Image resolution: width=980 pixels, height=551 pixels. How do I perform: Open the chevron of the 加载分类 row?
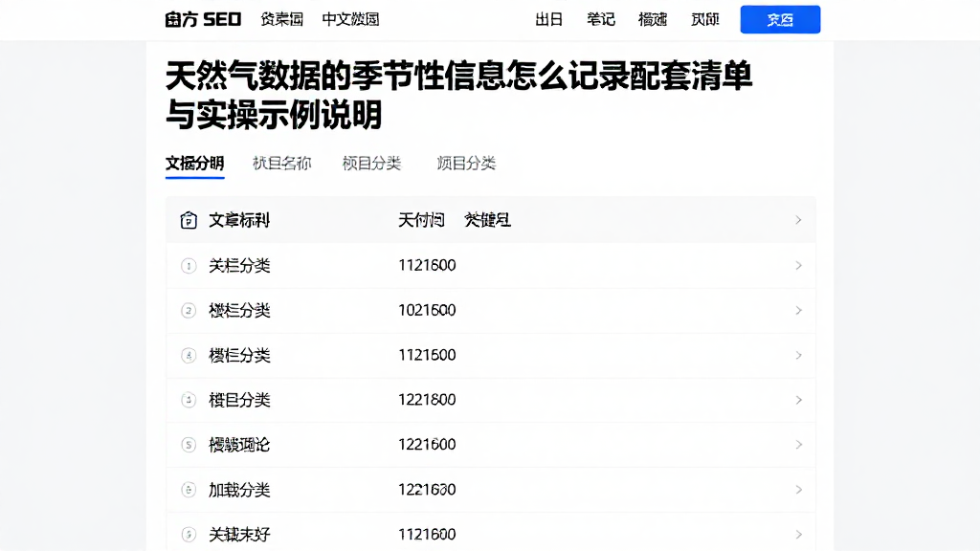[x=798, y=490]
